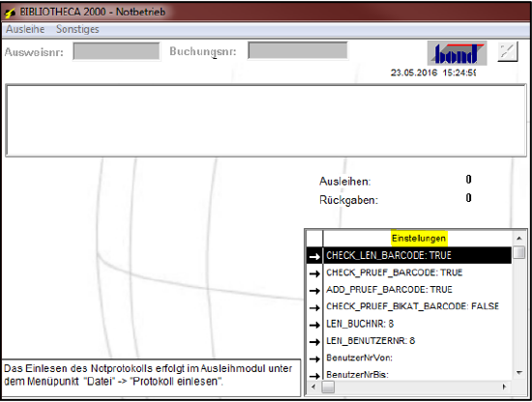Click the vertical scrollbar thumb in settings
Viewport: 532px width, 402px height.
coord(519,252)
